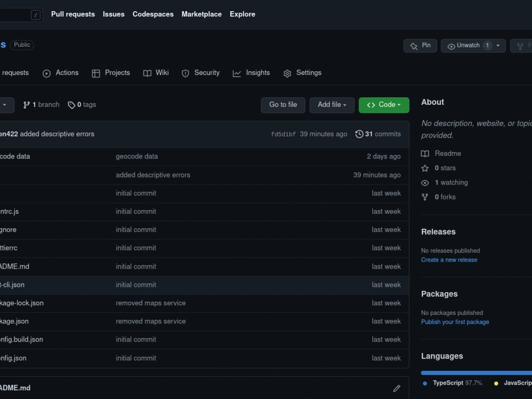Click the watcher count badge 1
Viewport: 532px width, 399px height.
coord(487,45)
